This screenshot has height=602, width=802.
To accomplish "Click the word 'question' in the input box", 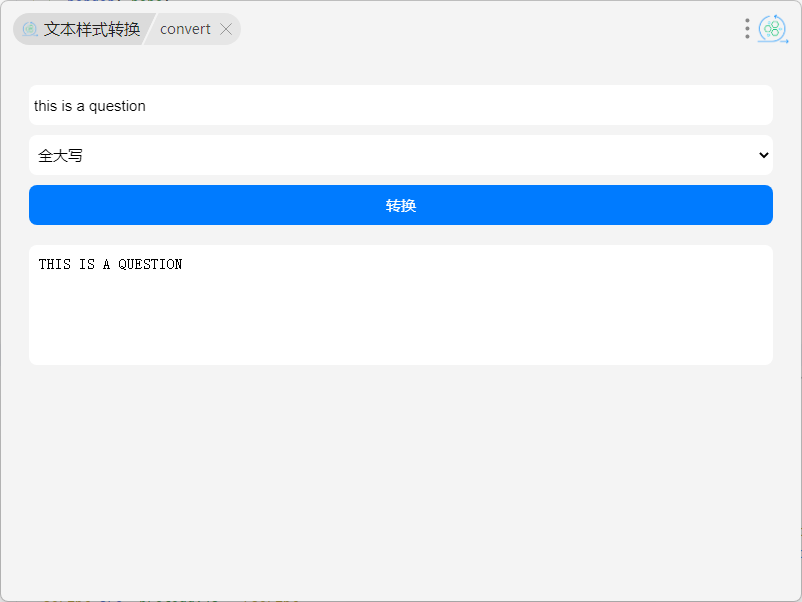I will [117, 106].
